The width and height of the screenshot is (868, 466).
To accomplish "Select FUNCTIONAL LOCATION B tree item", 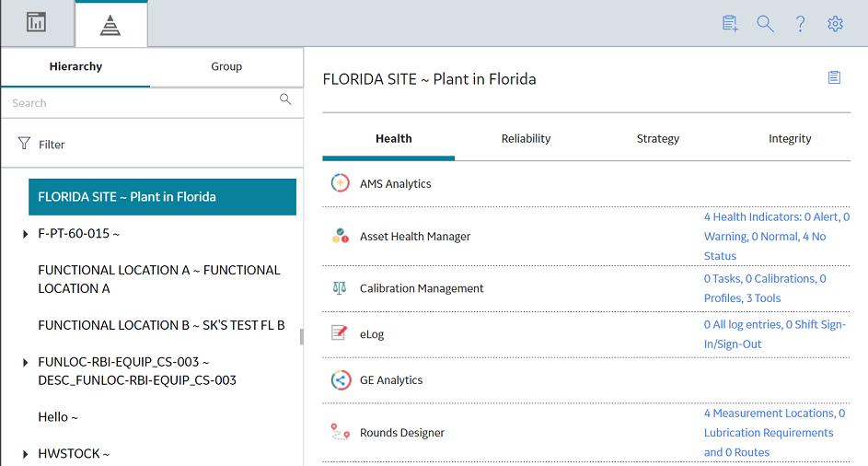I will (x=161, y=325).
